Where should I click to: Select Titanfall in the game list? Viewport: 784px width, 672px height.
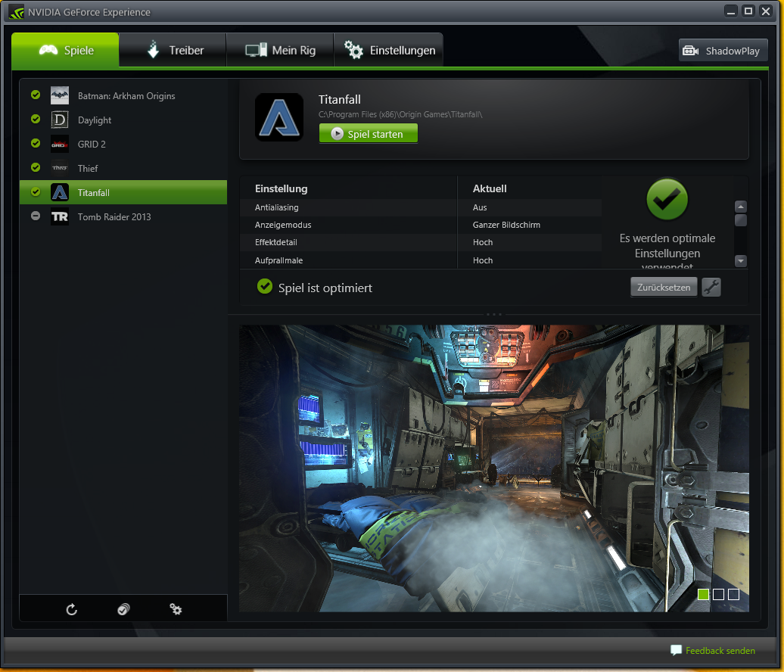point(123,192)
